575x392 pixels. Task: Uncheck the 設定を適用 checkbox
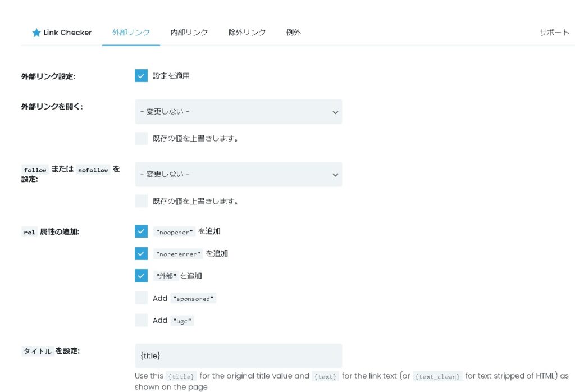click(x=141, y=76)
